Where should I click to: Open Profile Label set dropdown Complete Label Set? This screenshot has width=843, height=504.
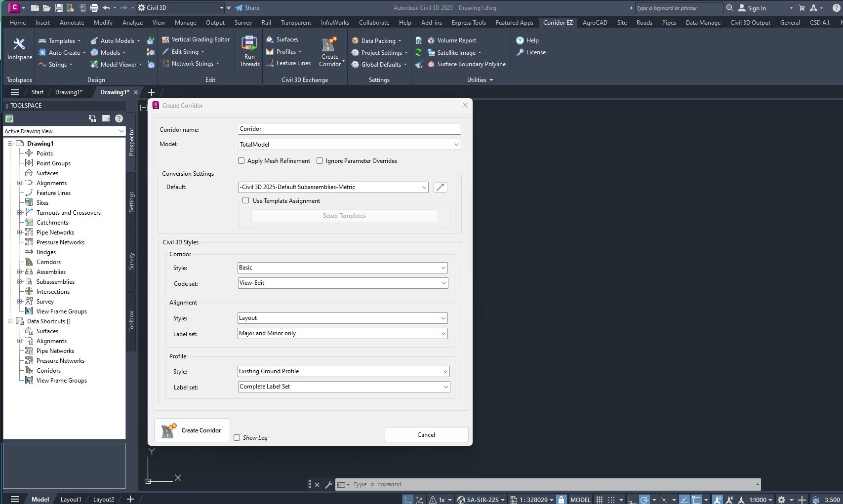(344, 387)
